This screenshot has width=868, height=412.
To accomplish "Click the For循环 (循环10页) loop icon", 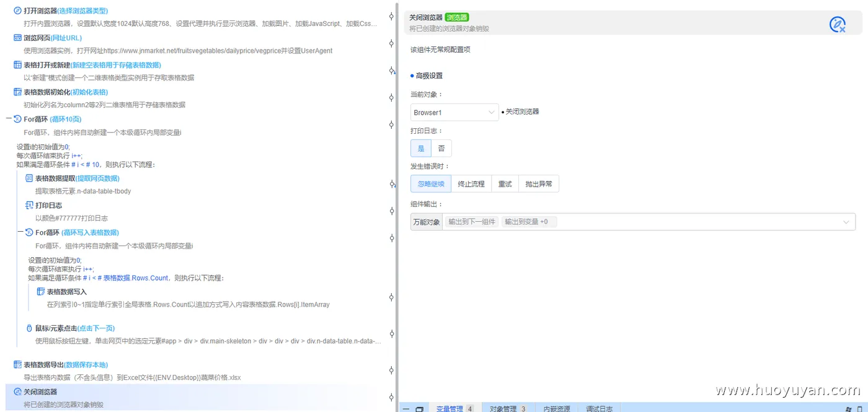I will [17, 119].
